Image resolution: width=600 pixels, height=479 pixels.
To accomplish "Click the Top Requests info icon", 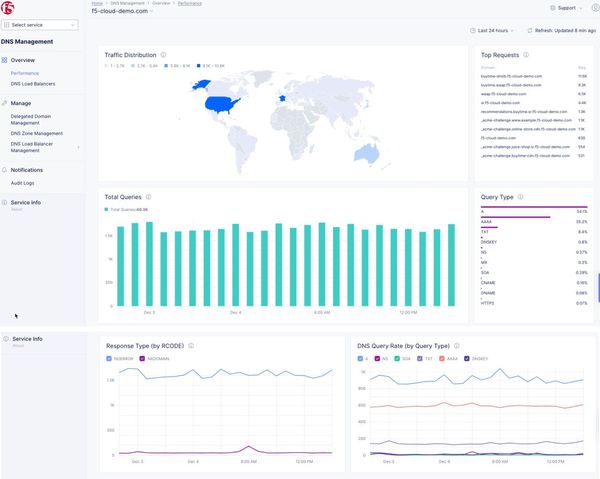I will pos(526,55).
